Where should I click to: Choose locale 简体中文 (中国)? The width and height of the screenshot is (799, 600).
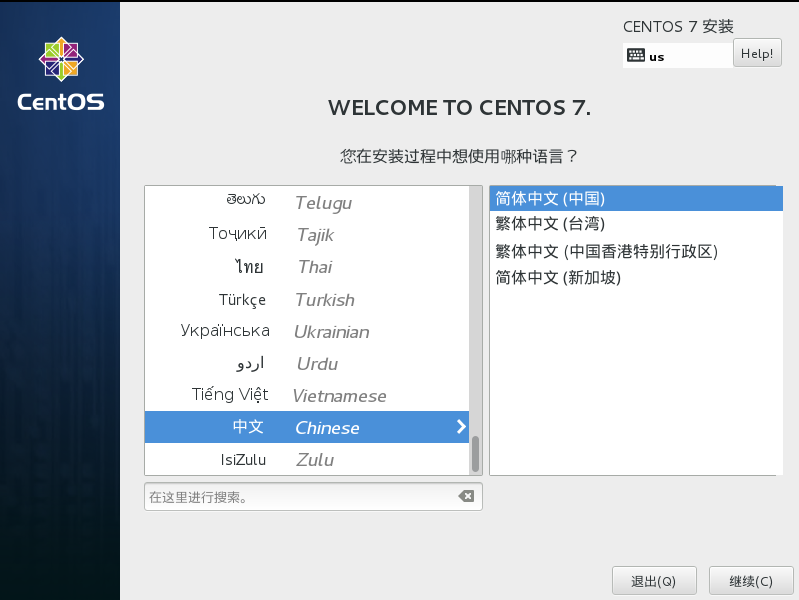click(x=636, y=198)
